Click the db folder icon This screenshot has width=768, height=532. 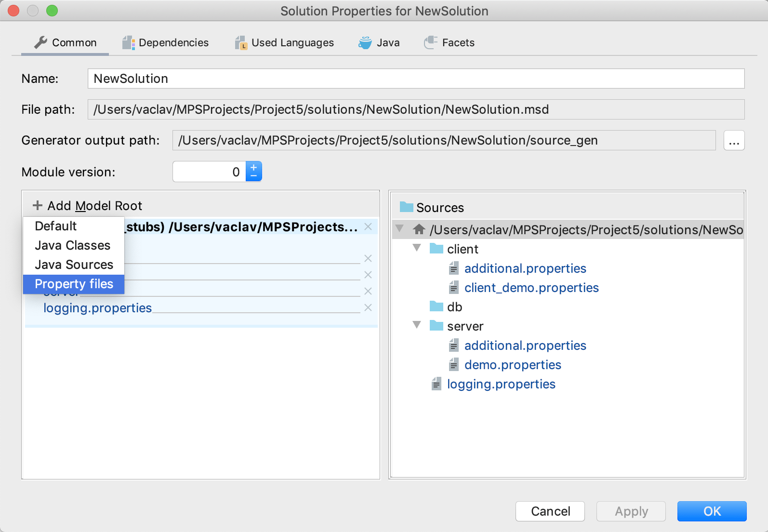437,306
